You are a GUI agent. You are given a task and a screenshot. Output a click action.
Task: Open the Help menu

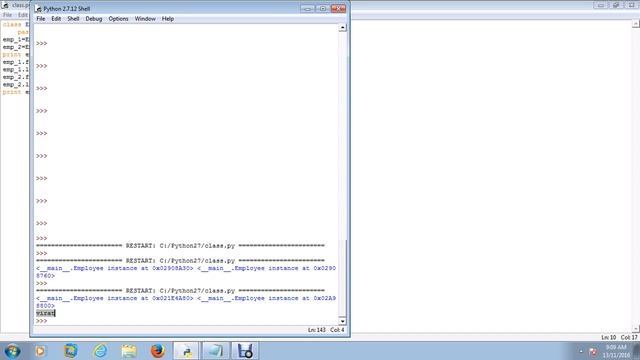tap(167, 19)
